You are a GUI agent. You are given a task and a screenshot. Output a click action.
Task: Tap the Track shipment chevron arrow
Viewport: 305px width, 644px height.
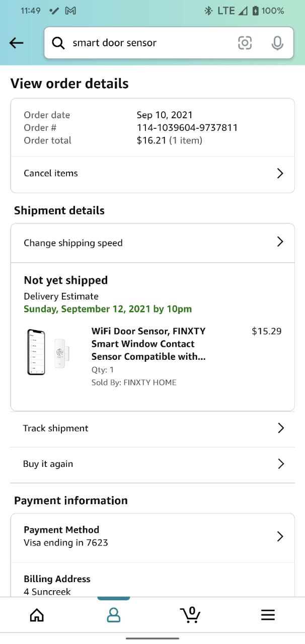[281, 428]
